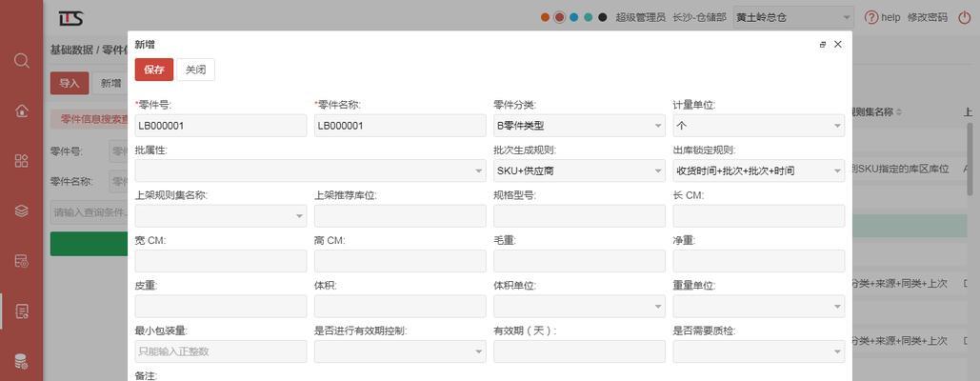The width and height of the screenshot is (980, 381).
Task: Choose the orange theme color dot
Action: 545,17
